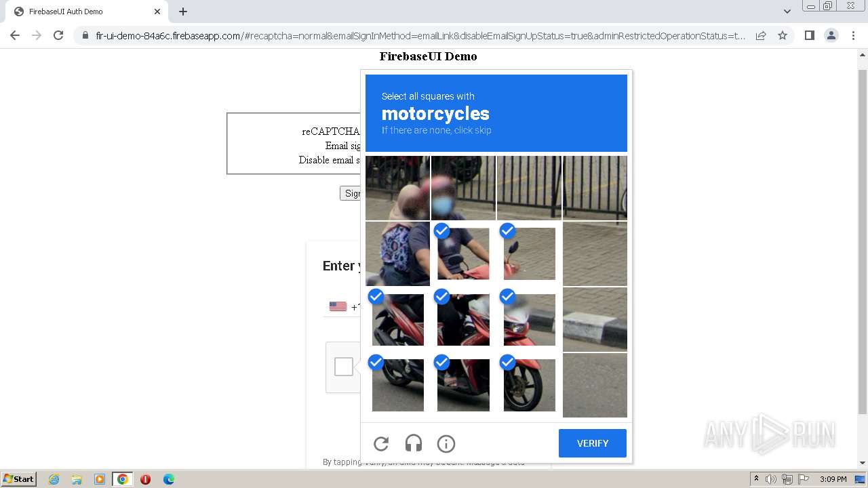This screenshot has width=868, height=488.
Task: Deselect tile with rider's legs on red bike
Action: [x=463, y=319]
